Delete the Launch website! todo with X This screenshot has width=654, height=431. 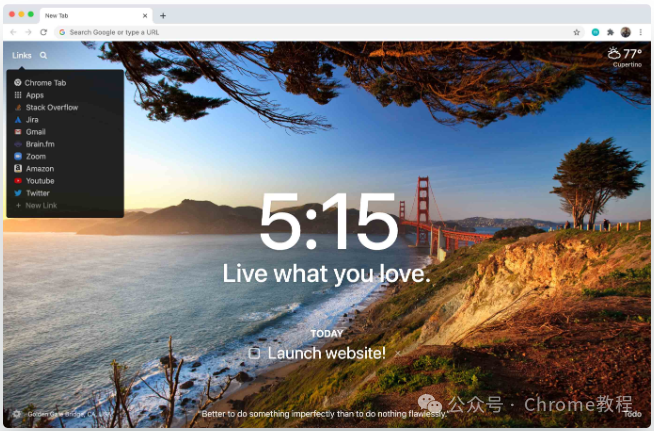(x=398, y=353)
